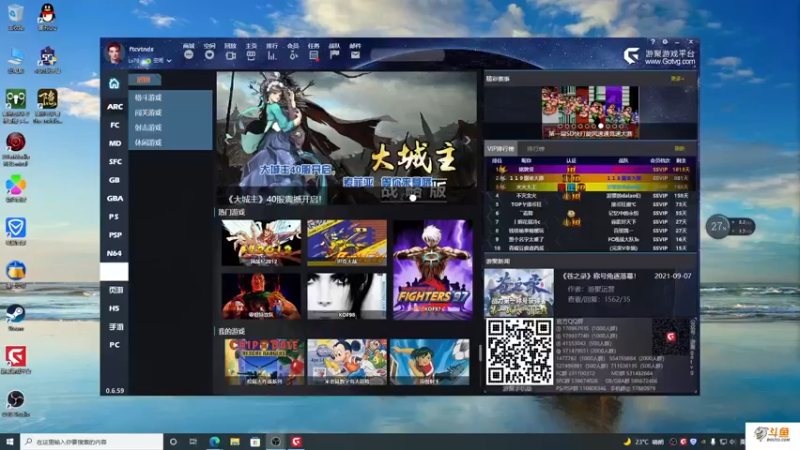Click 刷新 refresh link in ranking panel

(x=679, y=148)
